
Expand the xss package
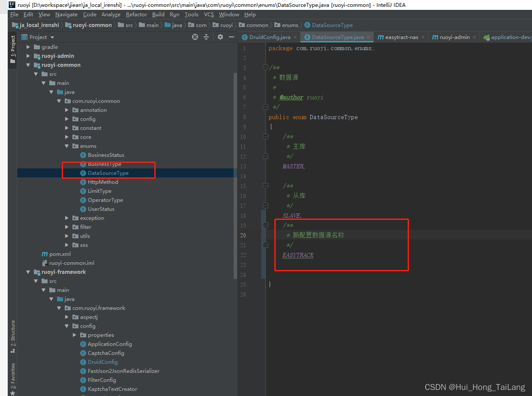(67, 245)
